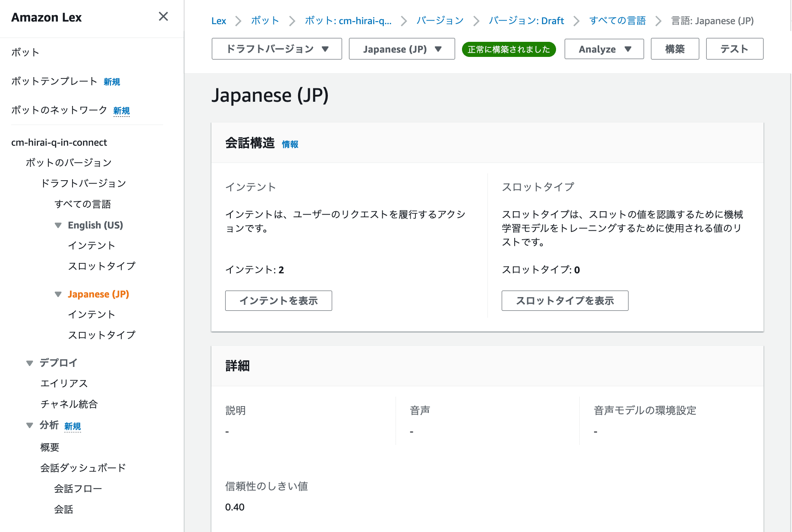
Task: Click the インテントを表示 button
Action: 278,300
